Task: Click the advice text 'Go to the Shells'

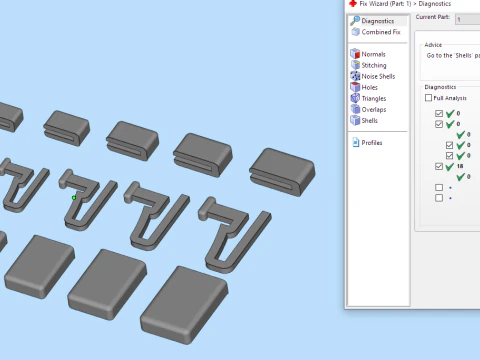Action: pyautogui.click(x=453, y=56)
